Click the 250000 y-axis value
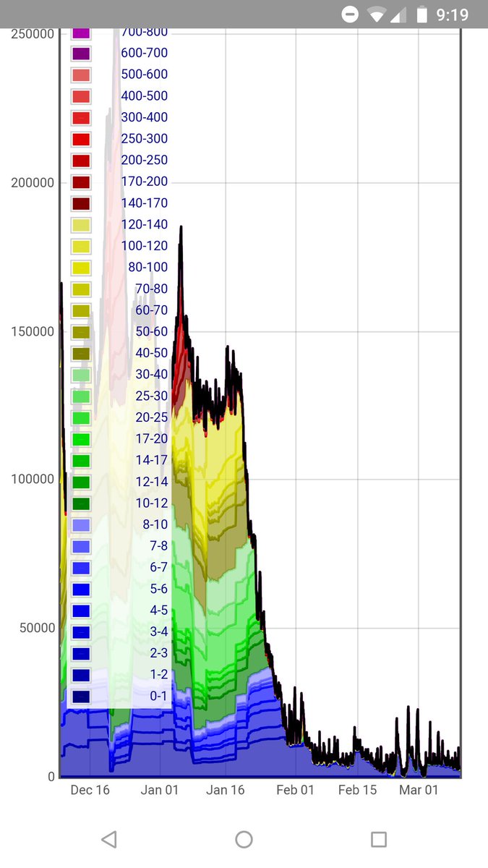The height and width of the screenshot is (868, 488). [33, 34]
